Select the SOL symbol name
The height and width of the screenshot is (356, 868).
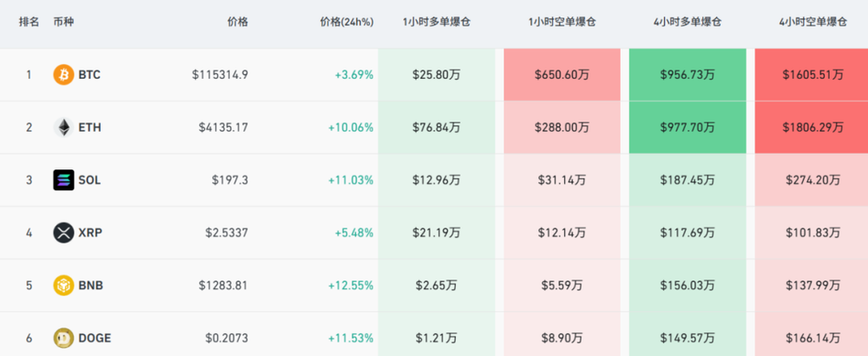(x=89, y=180)
